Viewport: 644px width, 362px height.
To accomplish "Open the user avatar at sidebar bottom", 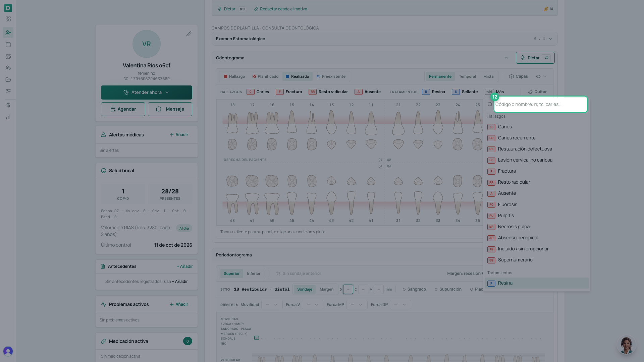I will click(8, 351).
